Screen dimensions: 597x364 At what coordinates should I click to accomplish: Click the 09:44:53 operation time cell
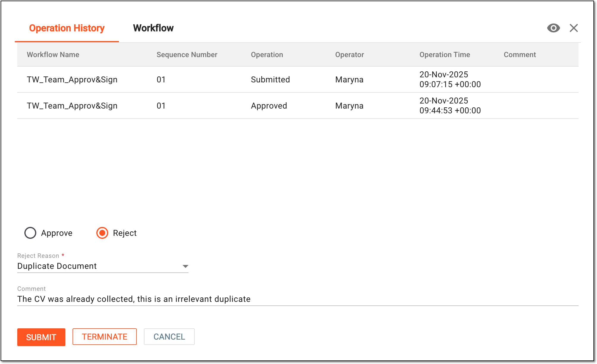(450, 106)
